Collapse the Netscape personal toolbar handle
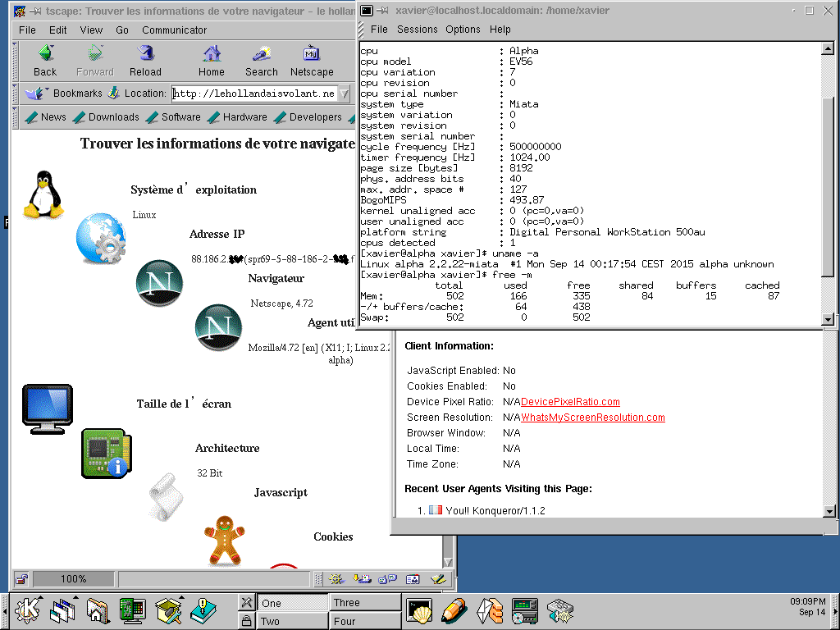The image size is (840, 630). (x=15, y=117)
